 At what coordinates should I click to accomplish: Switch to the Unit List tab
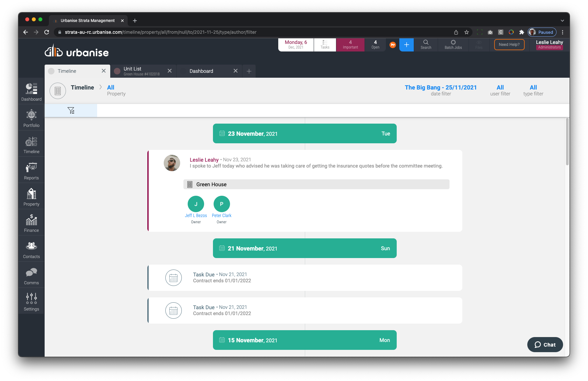pos(141,71)
